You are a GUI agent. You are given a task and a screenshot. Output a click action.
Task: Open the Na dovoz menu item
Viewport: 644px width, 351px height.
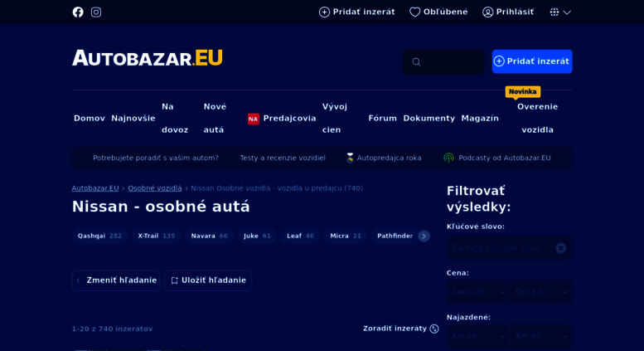click(x=175, y=119)
